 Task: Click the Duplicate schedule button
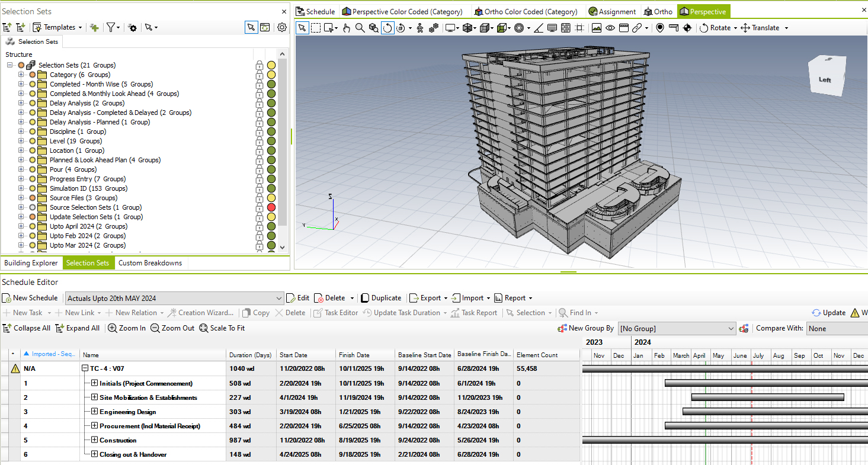click(x=381, y=298)
